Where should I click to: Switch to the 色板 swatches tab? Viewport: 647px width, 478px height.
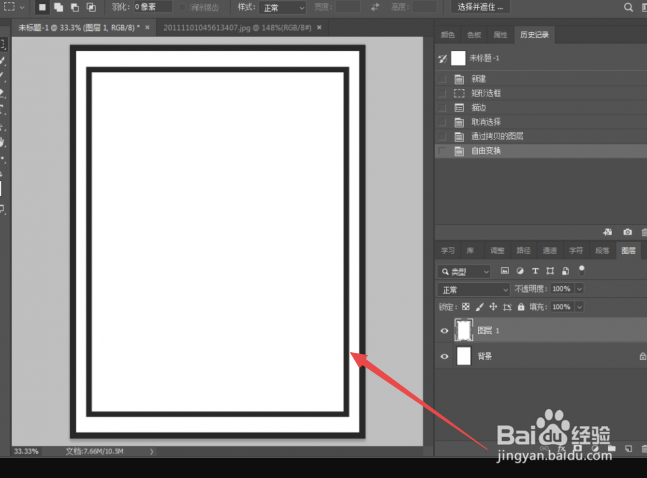click(x=474, y=35)
